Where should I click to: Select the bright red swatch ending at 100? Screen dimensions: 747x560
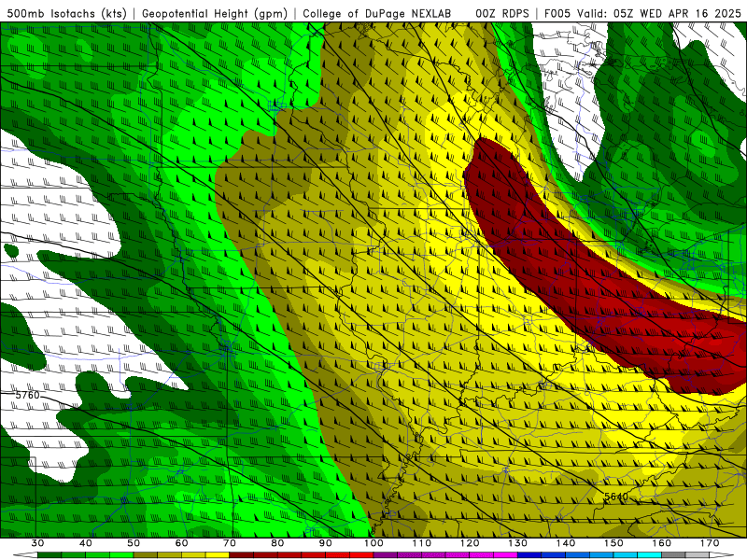tap(361, 555)
